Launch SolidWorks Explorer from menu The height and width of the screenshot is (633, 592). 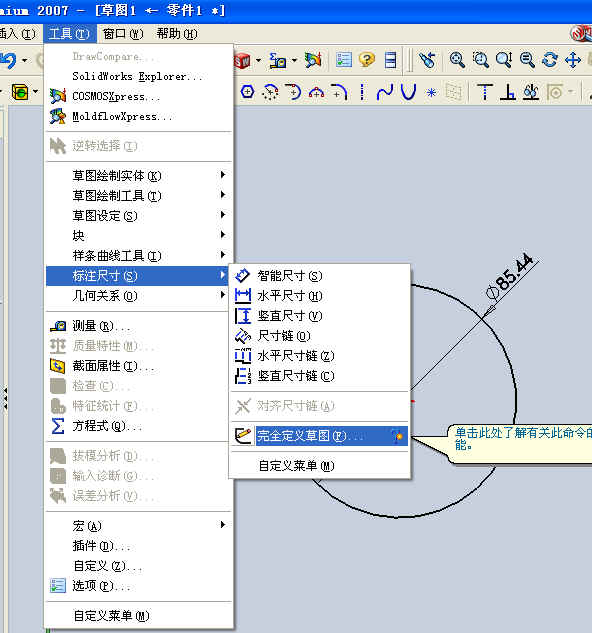(137, 76)
